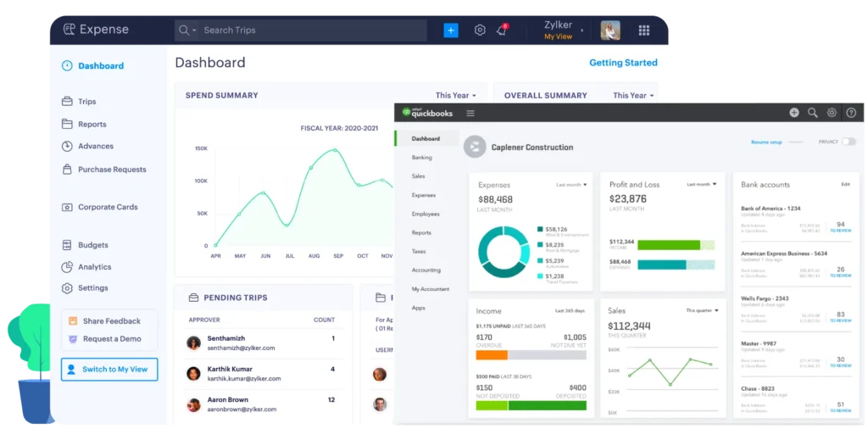Image resolution: width=868 pixels, height=440 pixels.
Task: Open Taxes in QuickBooks sidebar
Action: coord(419,251)
